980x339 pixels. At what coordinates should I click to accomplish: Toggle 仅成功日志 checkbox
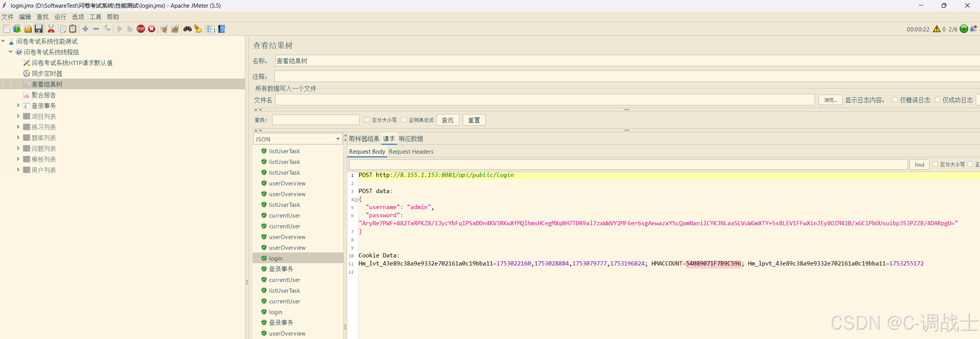click(938, 100)
